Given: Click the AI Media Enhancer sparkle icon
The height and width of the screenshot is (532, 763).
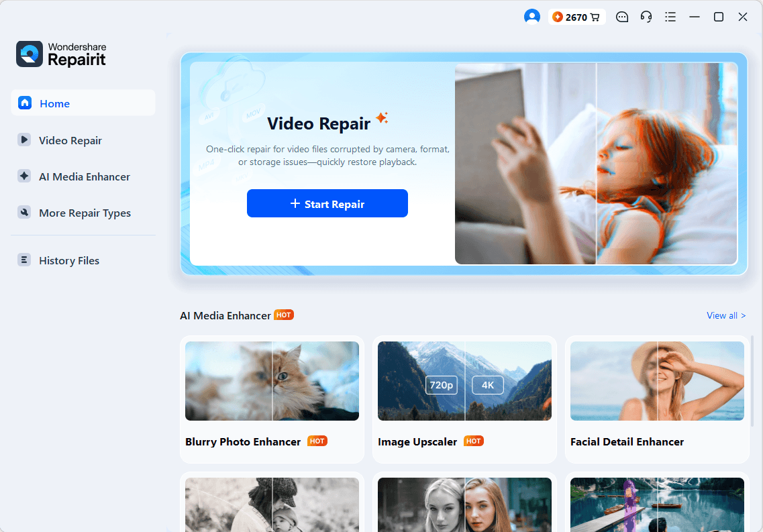Looking at the screenshot, I should 24,176.
